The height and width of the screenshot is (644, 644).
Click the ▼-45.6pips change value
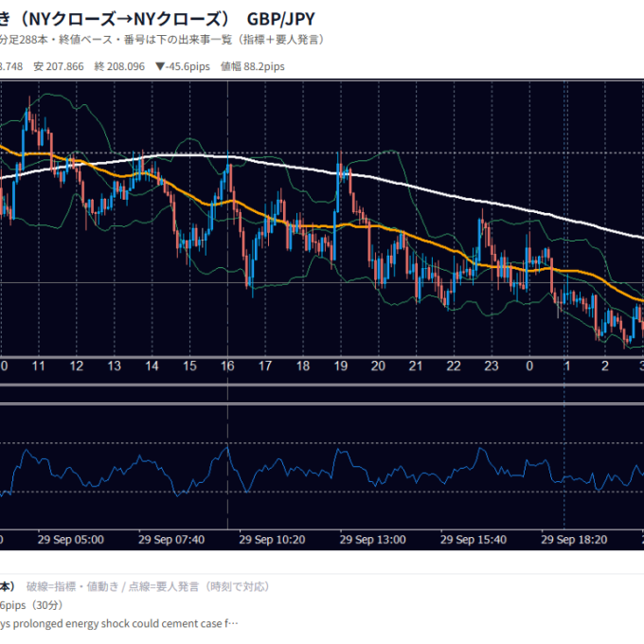(x=183, y=66)
